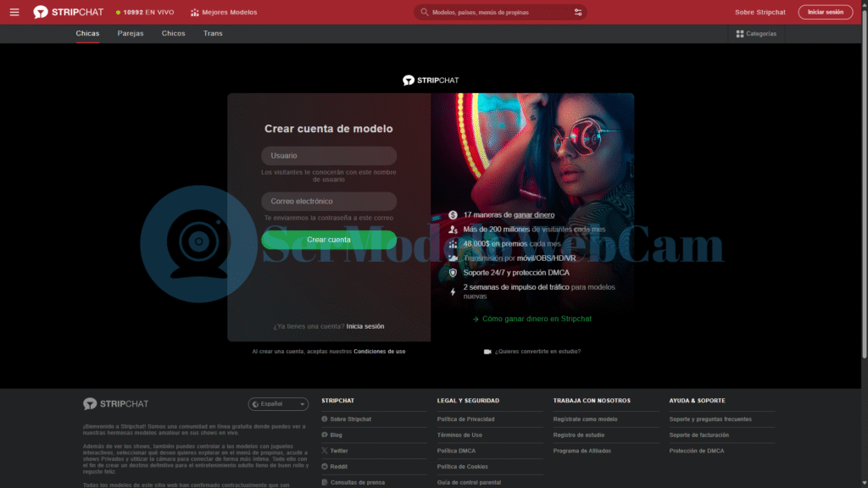Image resolution: width=868 pixels, height=488 pixels.
Task: Click the Blog icon in footer
Action: (325, 435)
